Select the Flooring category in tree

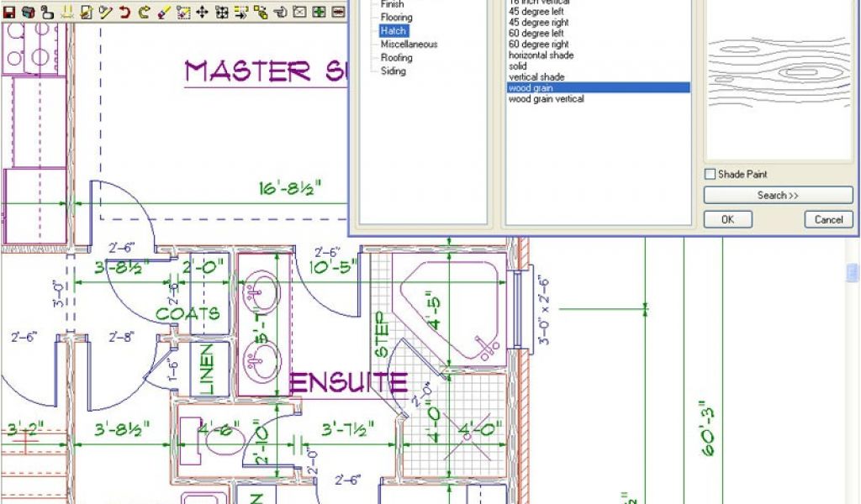click(396, 18)
